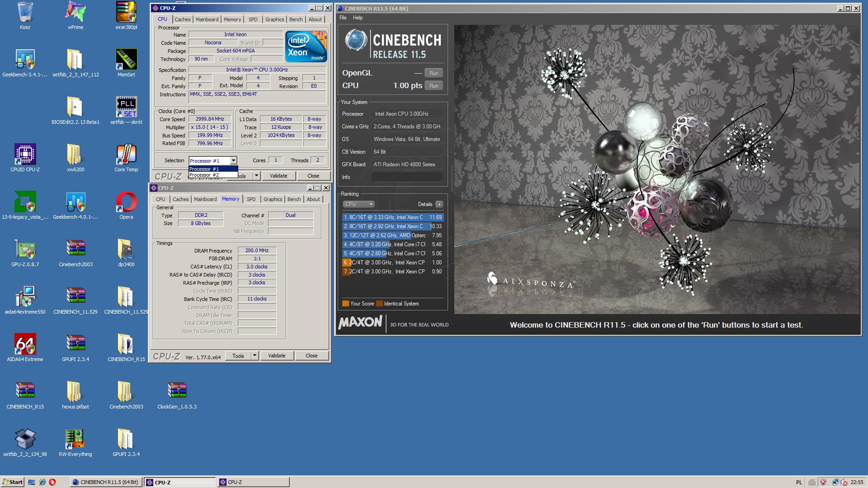Select your score ranking entry scoring 1.00
The width and height of the screenshot is (868, 488).
click(392, 263)
